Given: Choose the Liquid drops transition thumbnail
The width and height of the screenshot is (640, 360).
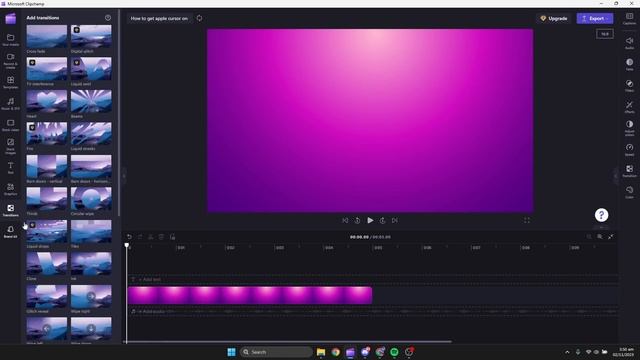Looking at the screenshot, I should click(x=47, y=231).
